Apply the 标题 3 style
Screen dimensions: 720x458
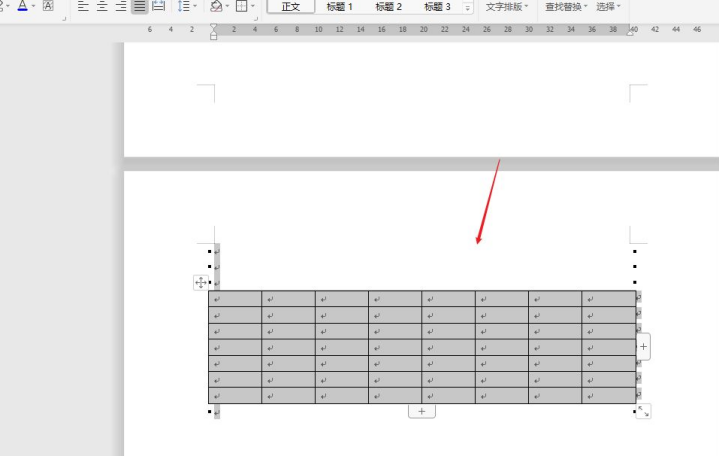click(437, 7)
